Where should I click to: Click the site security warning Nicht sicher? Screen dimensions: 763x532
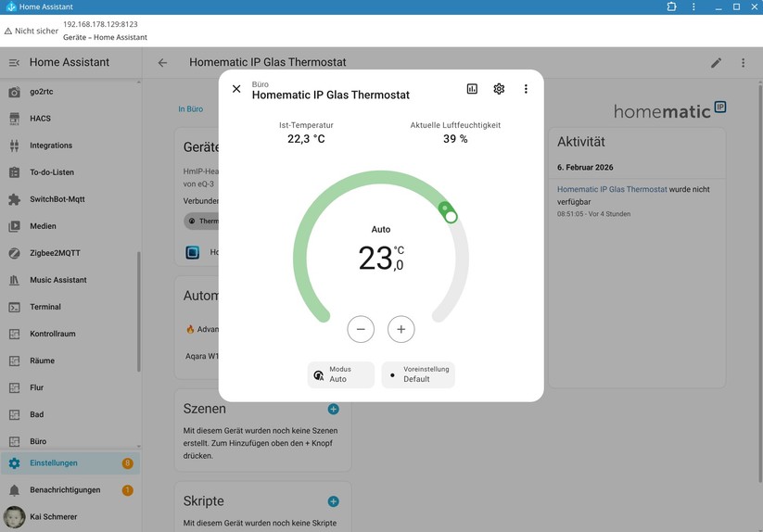pyautogui.click(x=32, y=31)
